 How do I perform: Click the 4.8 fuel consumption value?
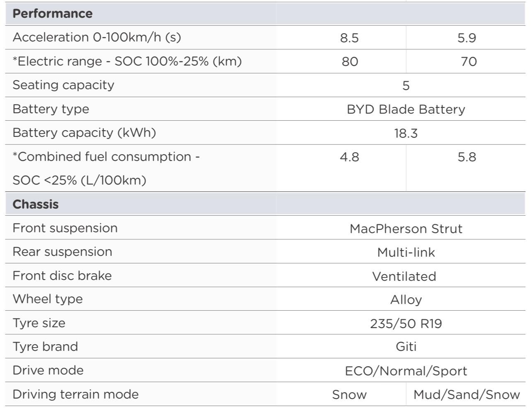pyautogui.click(x=349, y=157)
